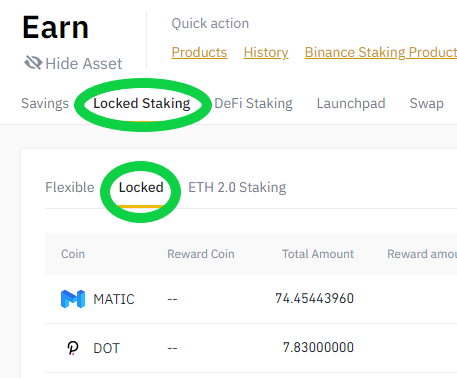Click the DOT Polkadot logo
This screenshot has height=378, width=457.
(73, 348)
